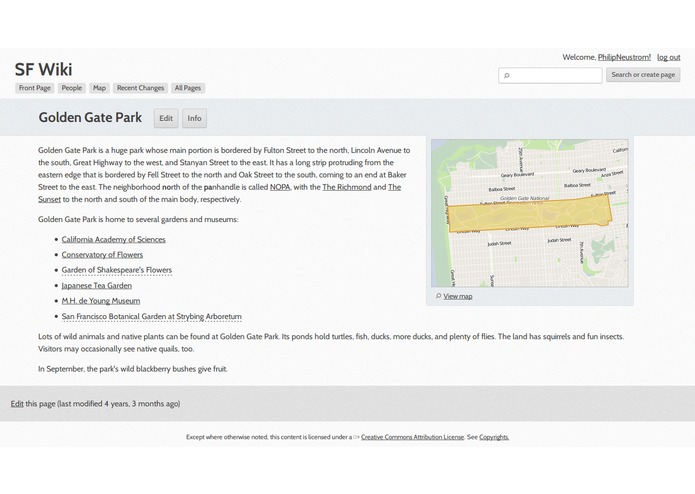Image resolution: width=695 pixels, height=494 pixels.
Task: Open Japanese Tea Garden link
Action: 97,285
